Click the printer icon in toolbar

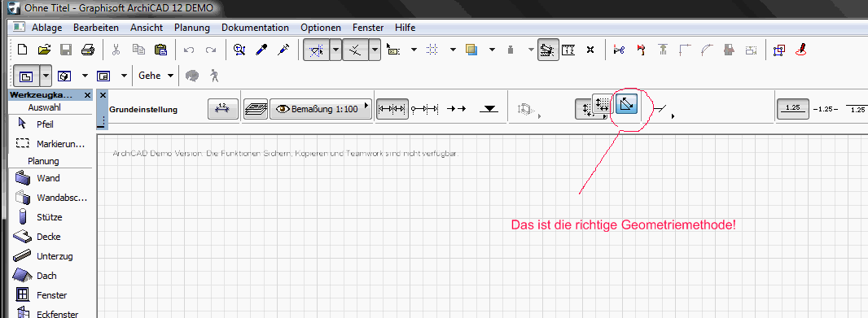pyautogui.click(x=88, y=50)
